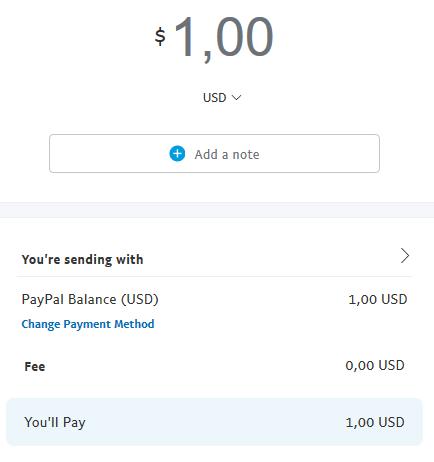
Task: Click the dollar sign currency symbol
Action: pyautogui.click(x=160, y=36)
